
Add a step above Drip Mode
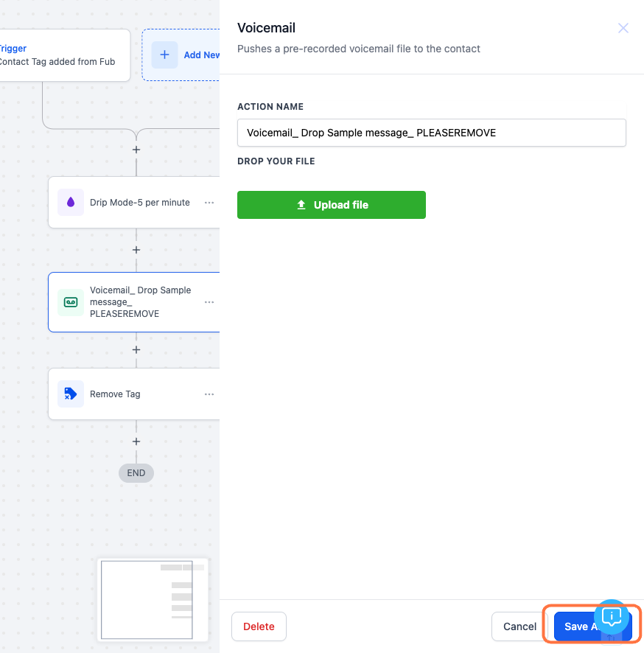tap(136, 150)
